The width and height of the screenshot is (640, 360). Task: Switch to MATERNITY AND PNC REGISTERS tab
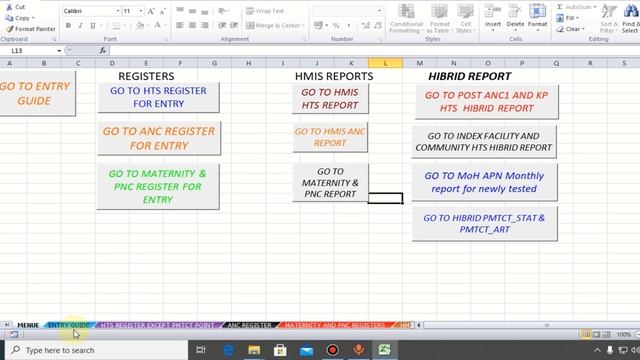coord(335,325)
